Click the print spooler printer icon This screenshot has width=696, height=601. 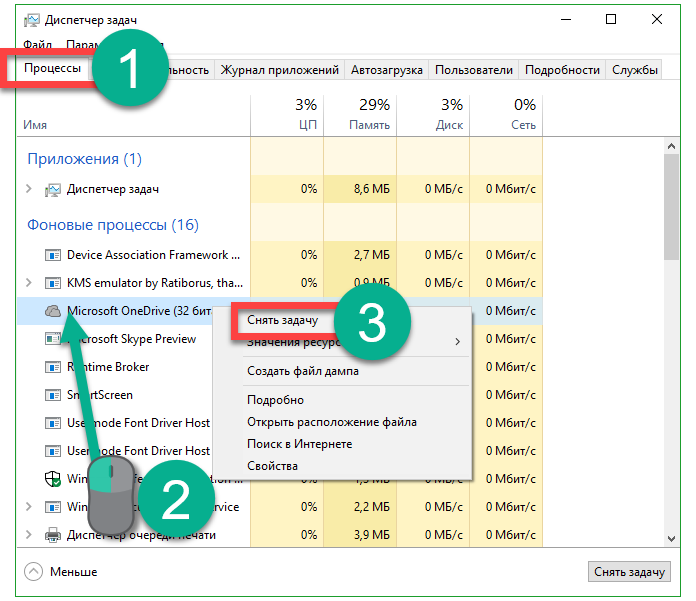pos(53,535)
